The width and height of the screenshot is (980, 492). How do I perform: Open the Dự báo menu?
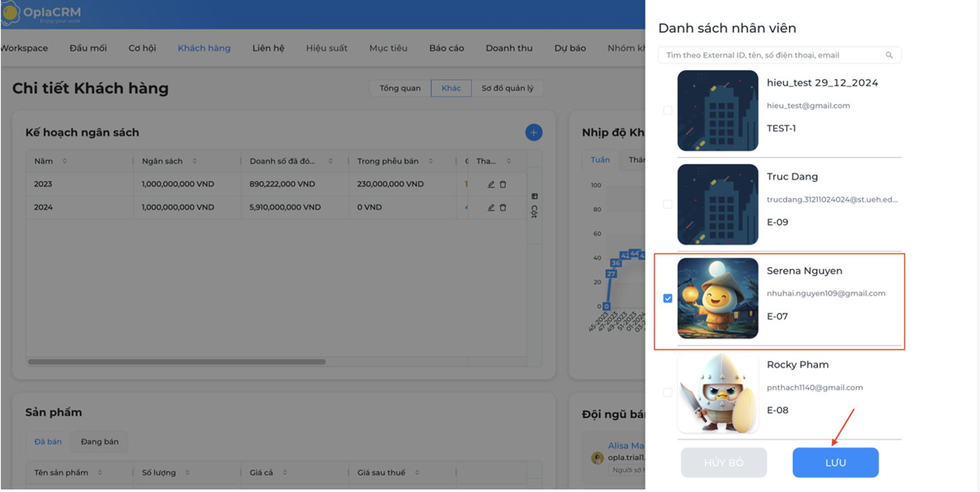pyautogui.click(x=570, y=48)
